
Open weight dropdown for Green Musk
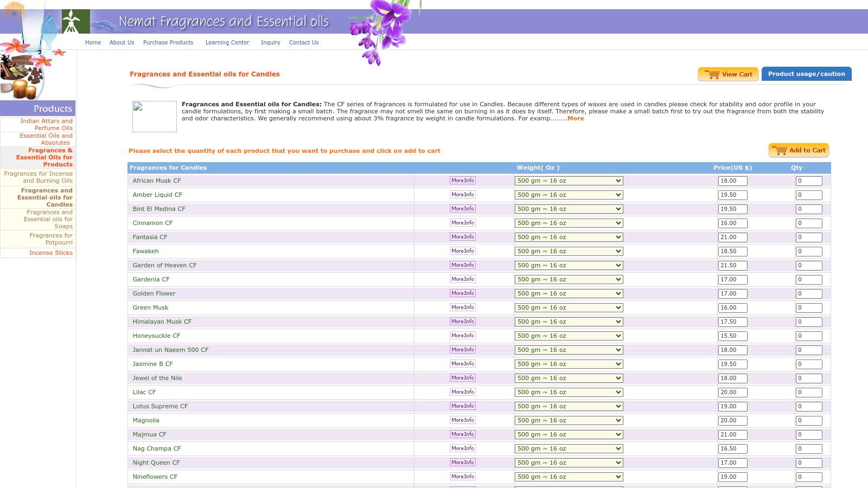[x=569, y=307]
